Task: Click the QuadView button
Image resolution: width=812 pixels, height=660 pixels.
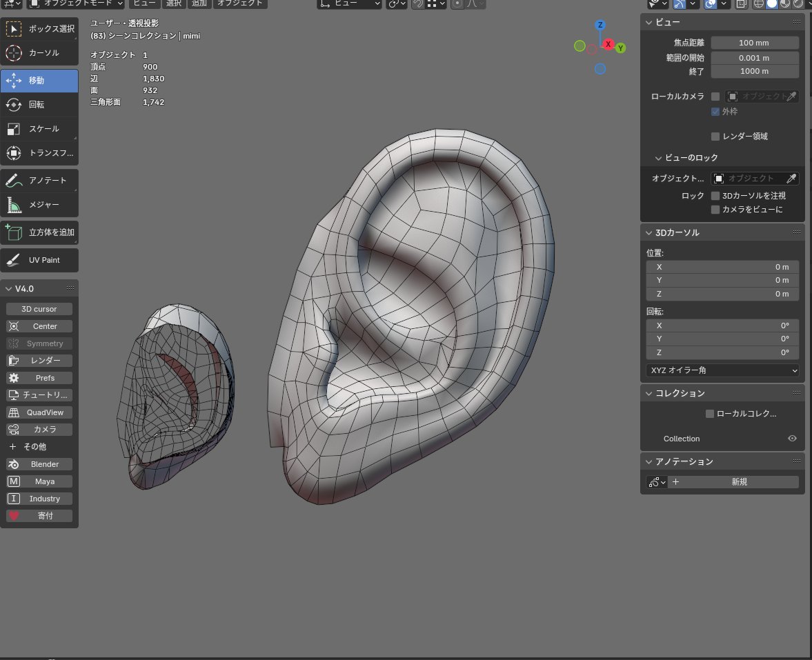Action: [39, 412]
